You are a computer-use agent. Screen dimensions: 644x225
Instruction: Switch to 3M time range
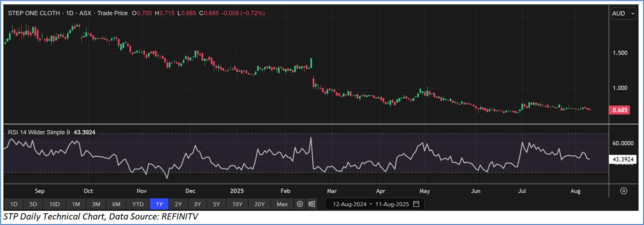(96, 204)
